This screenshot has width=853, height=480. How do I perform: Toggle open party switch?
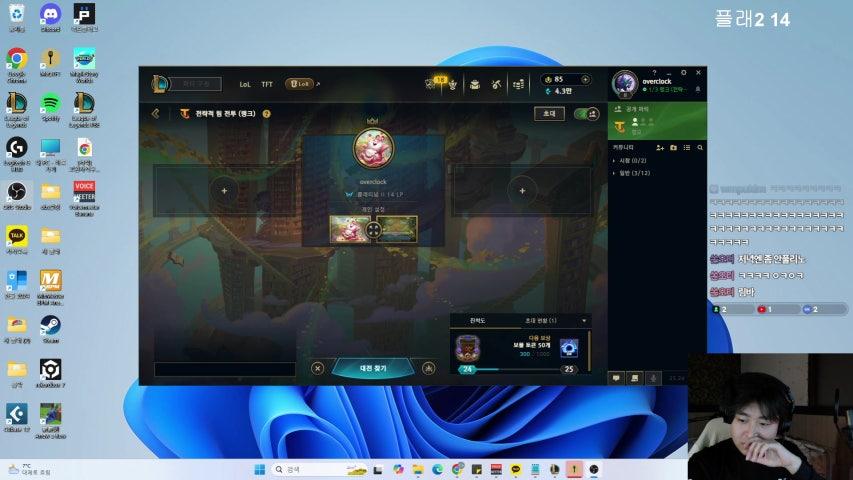point(586,114)
